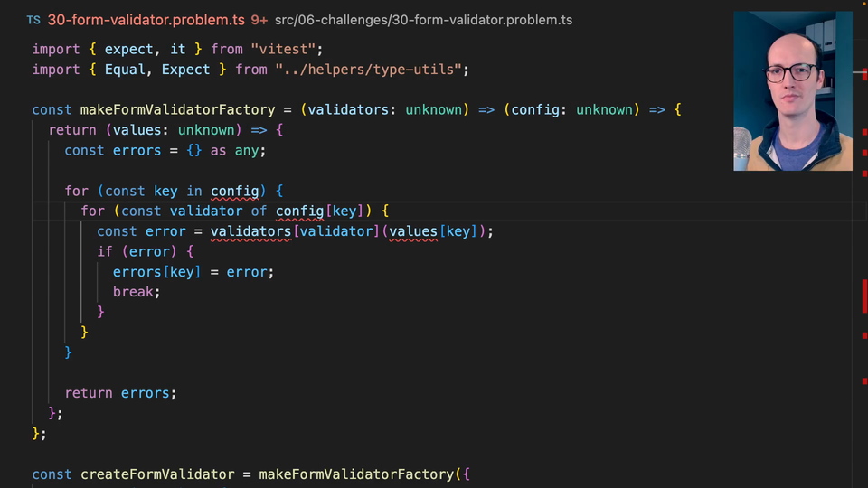Image resolution: width=868 pixels, height=488 pixels.
Task: Click the underlined validators identifier
Action: pos(250,231)
